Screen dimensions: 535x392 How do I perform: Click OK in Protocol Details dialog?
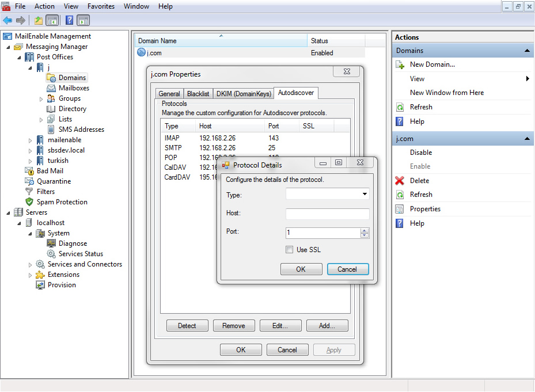301,269
